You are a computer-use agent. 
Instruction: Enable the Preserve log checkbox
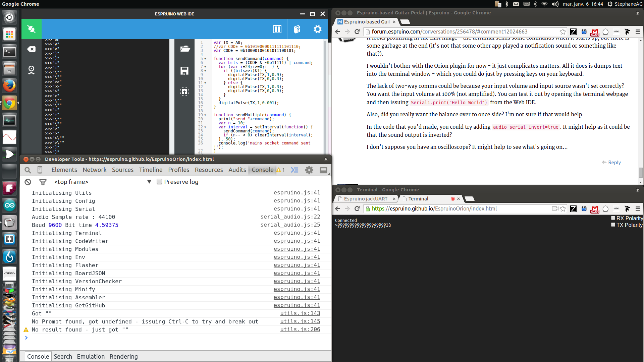pyautogui.click(x=160, y=182)
